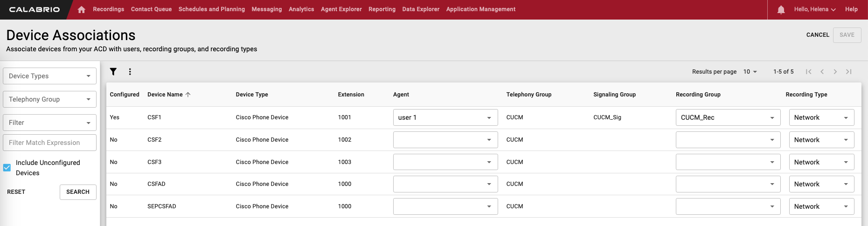This screenshot has width=868, height=226.
Task: Click the SEARCH button
Action: click(78, 192)
